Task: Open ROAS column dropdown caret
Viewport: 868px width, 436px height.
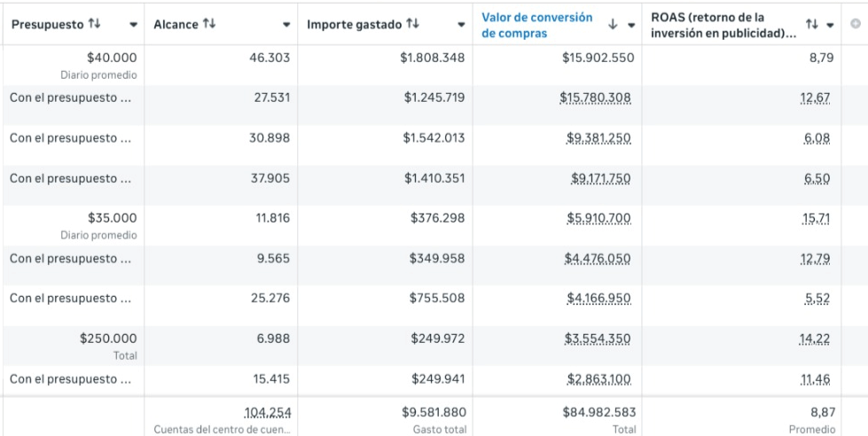Action: tap(831, 25)
